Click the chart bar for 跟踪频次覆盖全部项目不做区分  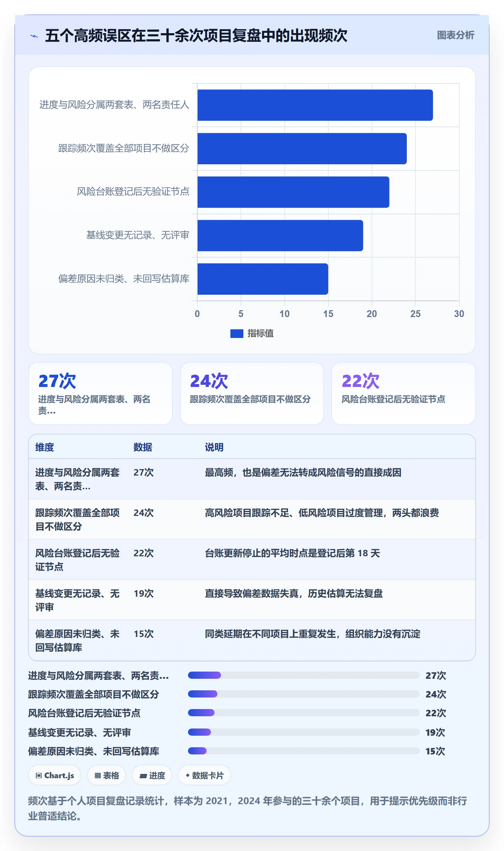[x=302, y=149]
